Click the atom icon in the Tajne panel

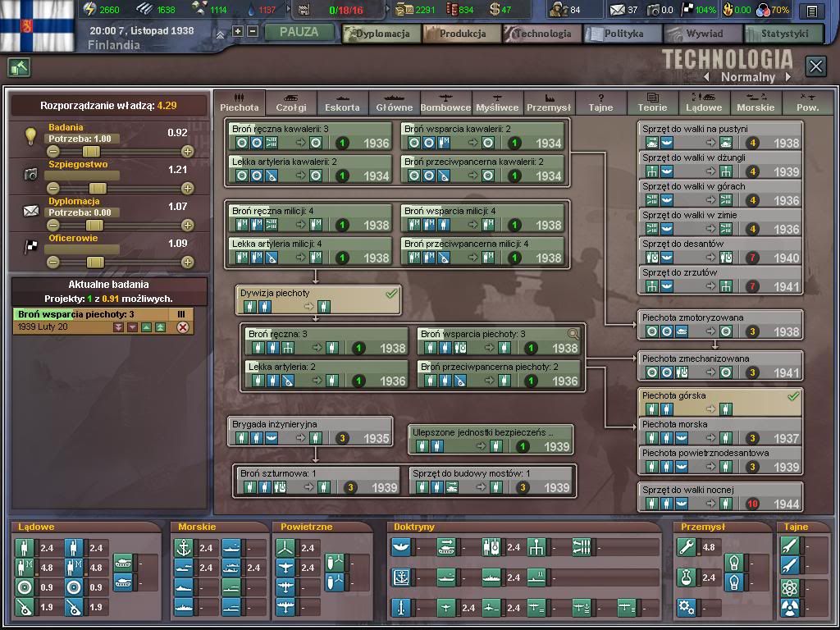click(x=789, y=587)
